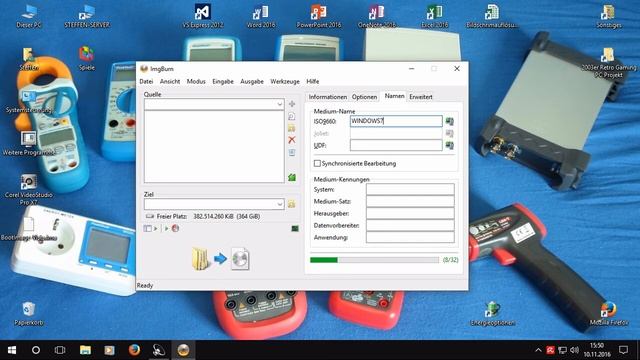Click the ISO9660 name options icon
The image size is (640, 360).
[449, 121]
